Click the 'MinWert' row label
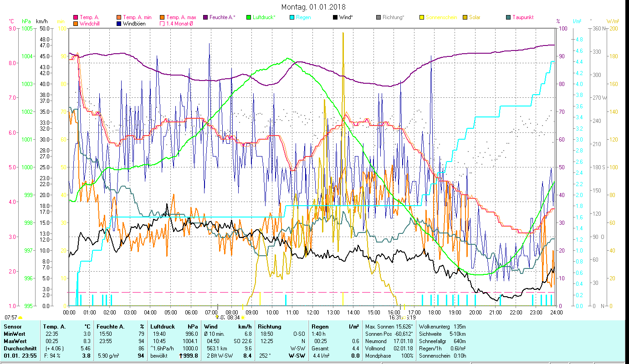Viewport: 629px width, 364px height. point(14,334)
